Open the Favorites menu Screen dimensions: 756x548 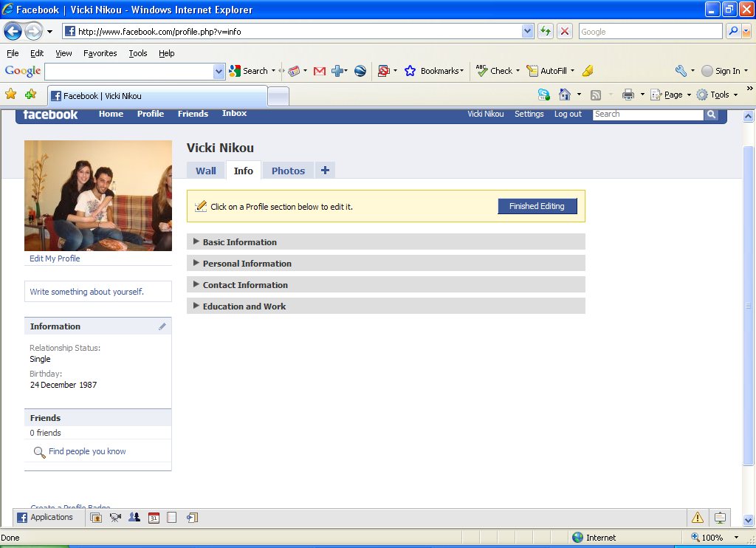pos(100,53)
